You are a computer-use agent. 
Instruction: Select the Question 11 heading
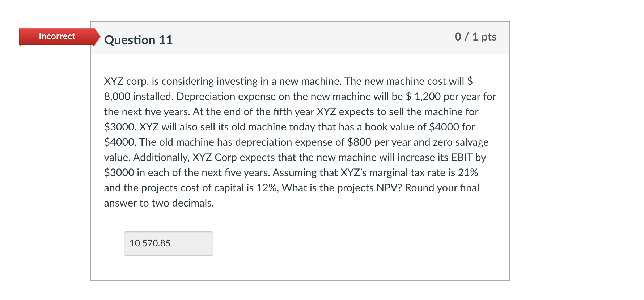[x=138, y=40]
